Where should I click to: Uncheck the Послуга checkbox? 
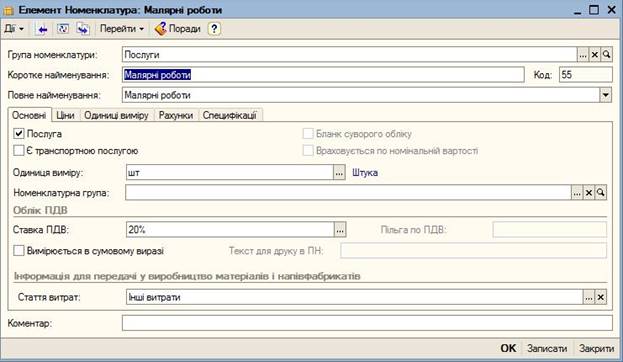pos(19,134)
